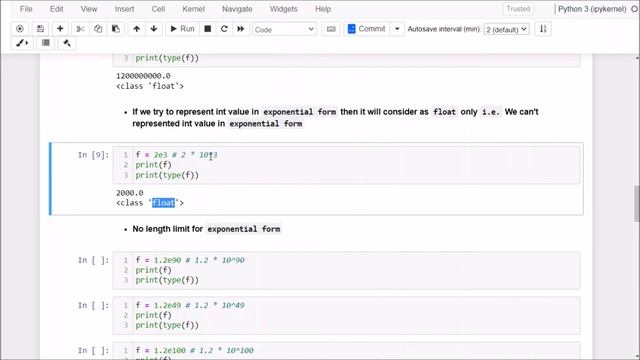Screen dimensions: 640x360
Task: Click the Python 3 (ipykernel) kernel name
Action: click(592, 9)
